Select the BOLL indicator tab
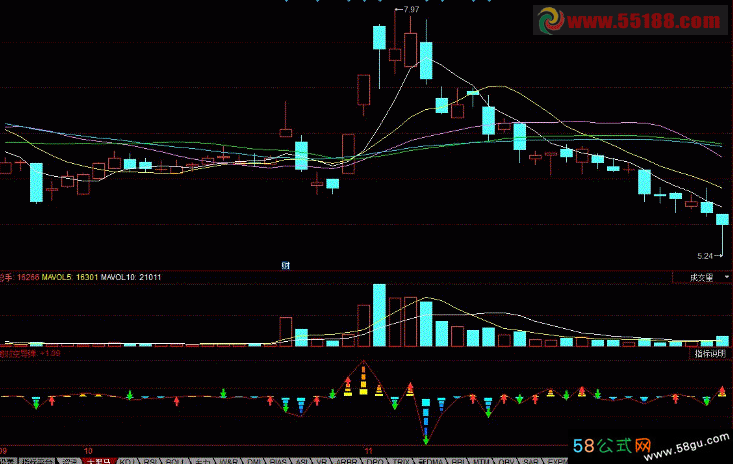 175,461
